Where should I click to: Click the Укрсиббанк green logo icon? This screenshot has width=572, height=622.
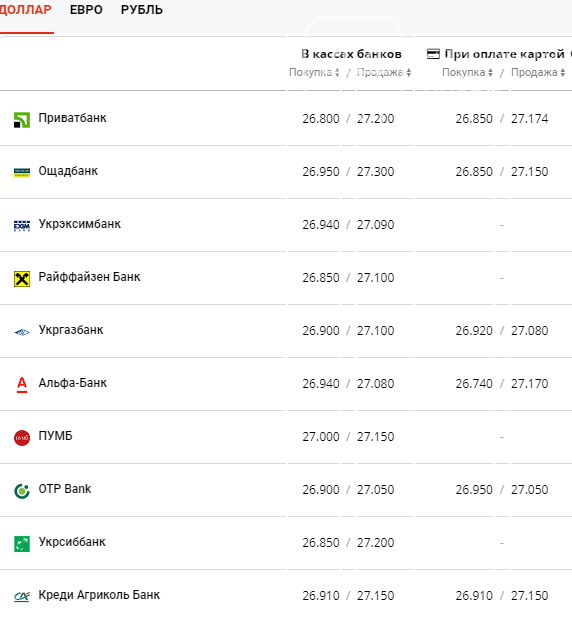tap(22, 544)
